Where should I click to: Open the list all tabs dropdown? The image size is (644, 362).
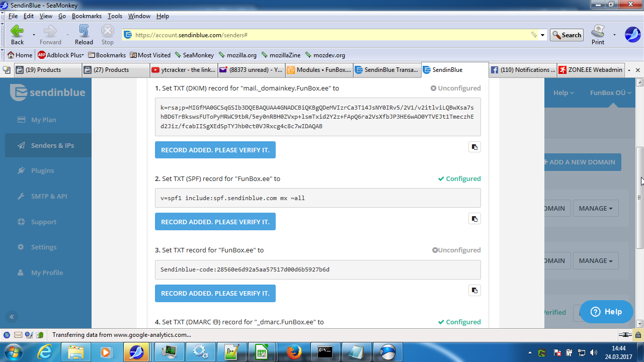tap(629, 70)
